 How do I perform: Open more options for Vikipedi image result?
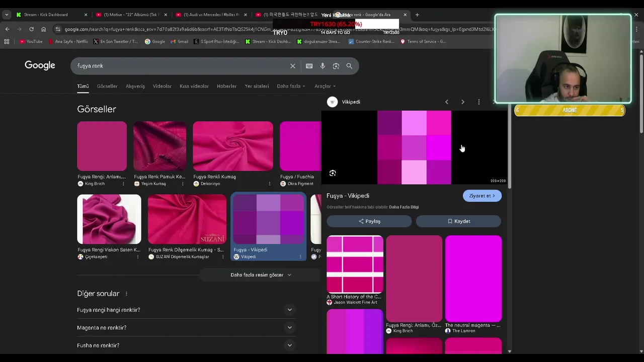point(300,257)
